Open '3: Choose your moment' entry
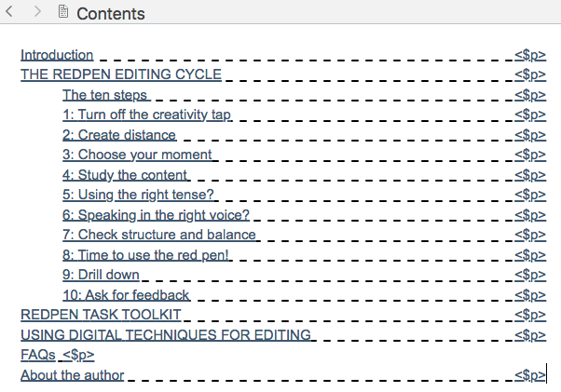 (x=137, y=155)
